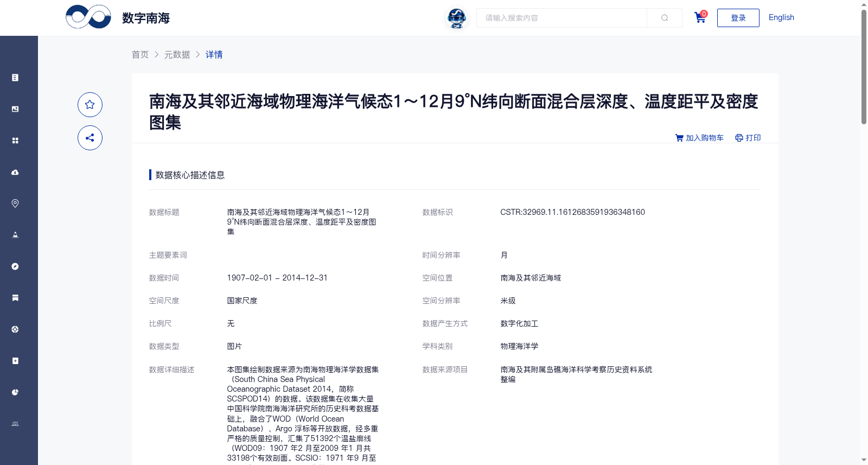Click 图片 data type value
This screenshot has width=868, height=465.
tap(234, 346)
